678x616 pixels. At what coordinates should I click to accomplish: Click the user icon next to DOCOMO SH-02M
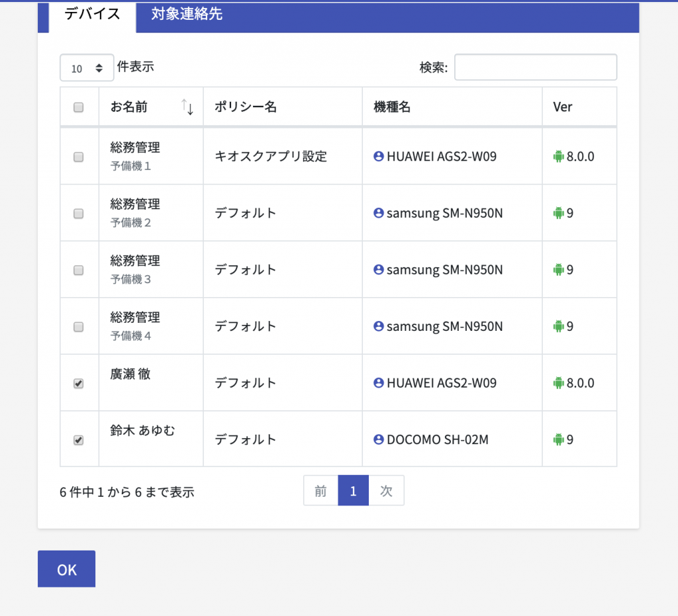tap(379, 439)
